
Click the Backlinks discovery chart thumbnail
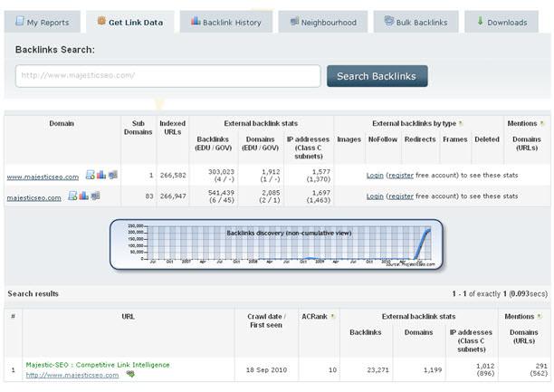click(276, 244)
